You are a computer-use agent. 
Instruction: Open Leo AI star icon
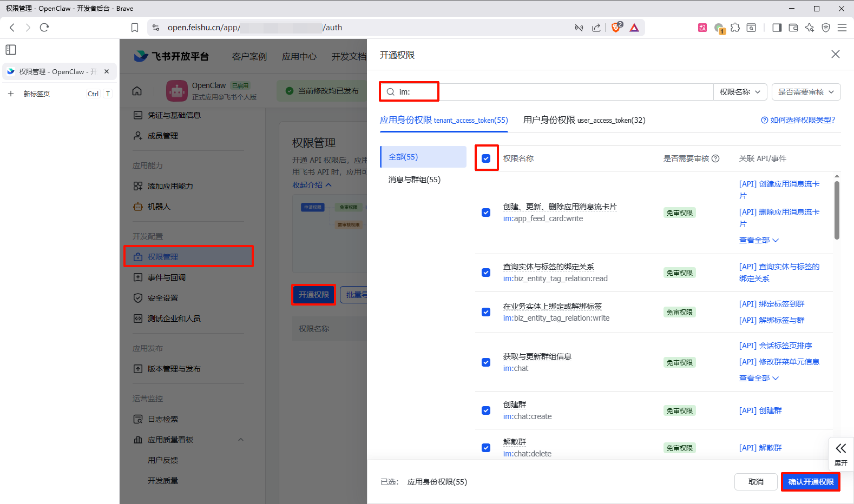(810, 28)
